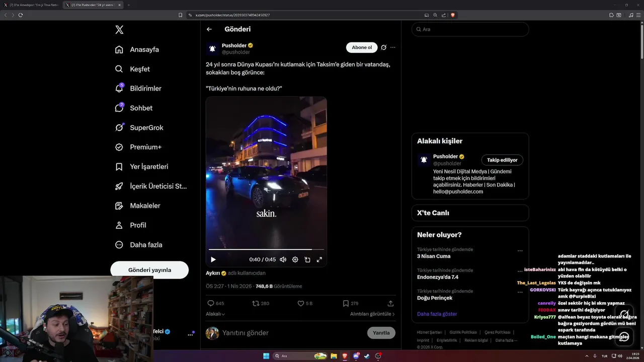Screen dimensions: 644x362
Task: Click the Takip ediyor button
Action: pyautogui.click(x=502, y=160)
